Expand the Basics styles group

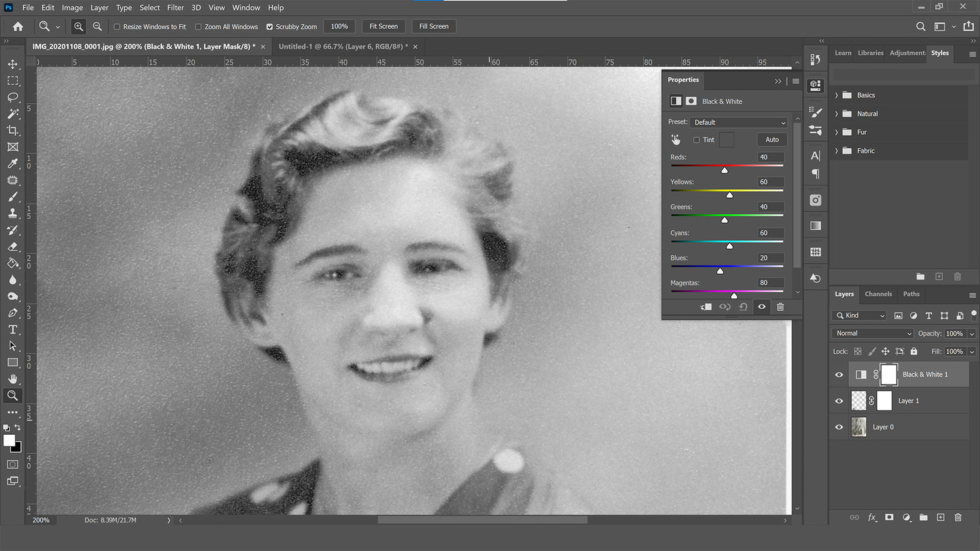tap(837, 95)
